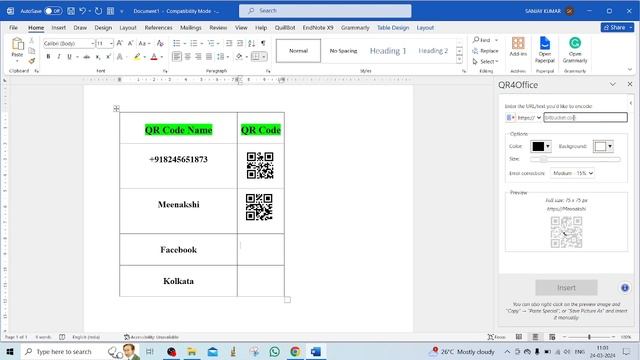Click the QR Size slider
The height and width of the screenshot is (360, 640).
(575, 159)
